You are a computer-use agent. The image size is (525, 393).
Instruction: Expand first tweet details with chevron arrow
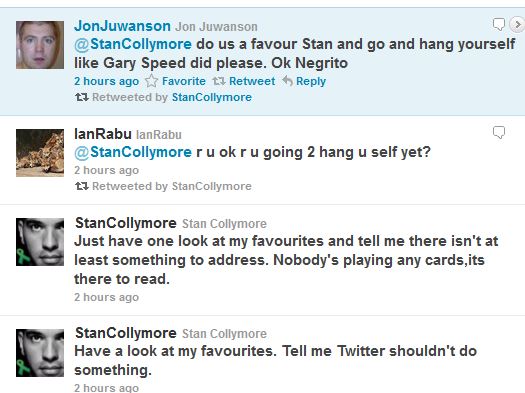coord(517,24)
